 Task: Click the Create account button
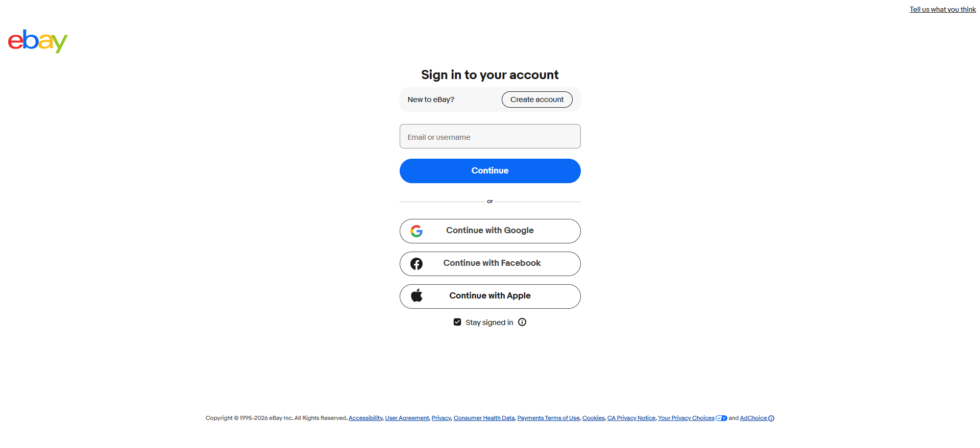click(x=537, y=99)
